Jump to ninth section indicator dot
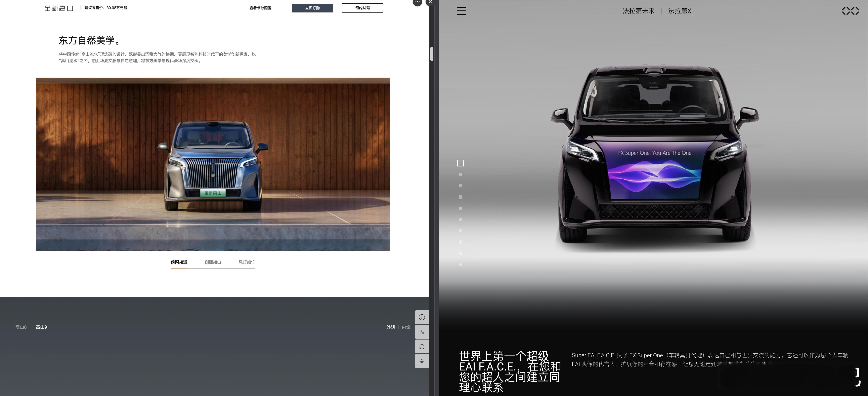868x396 pixels. pos(461,253)
